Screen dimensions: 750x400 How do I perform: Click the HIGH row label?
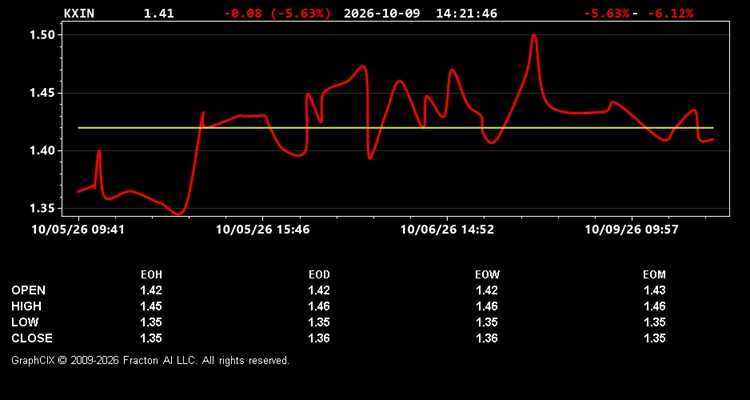(x=26, y=306)
